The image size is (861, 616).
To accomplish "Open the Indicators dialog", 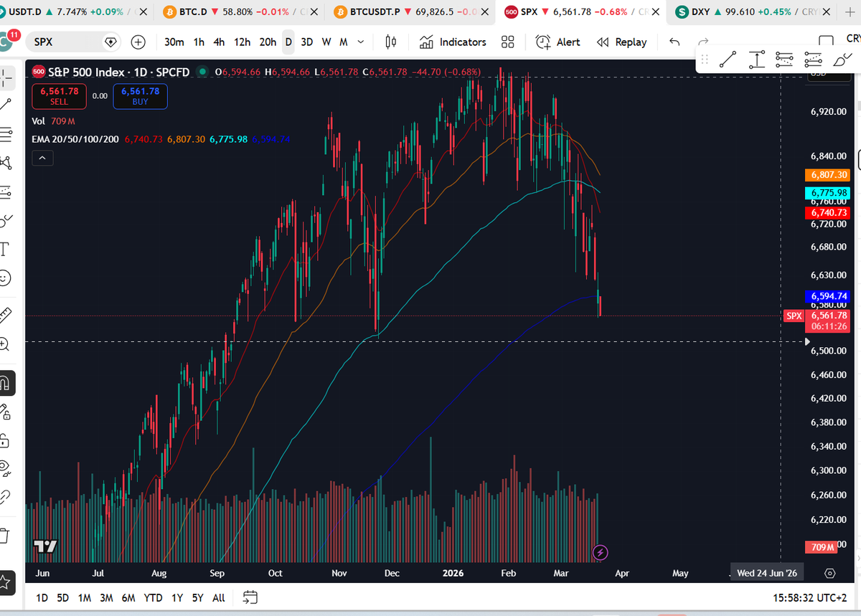I will point(453,42).
